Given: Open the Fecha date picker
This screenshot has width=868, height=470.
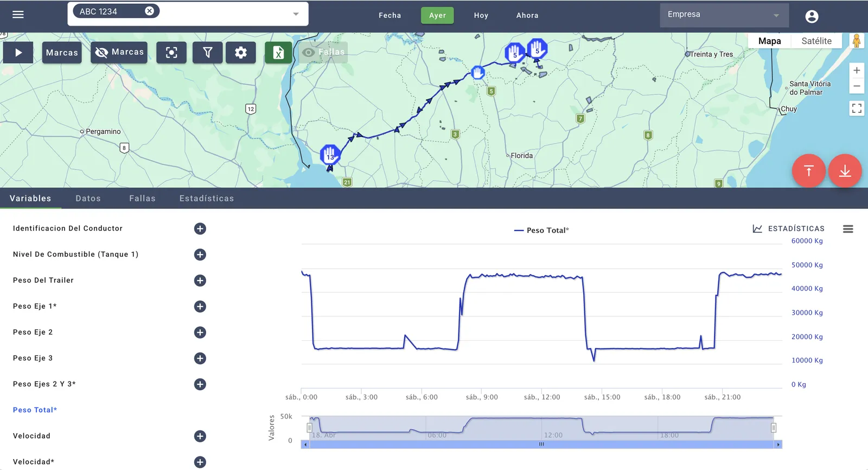Looking at the screenshot, I should pyautogui.click(x=390, y=15).
